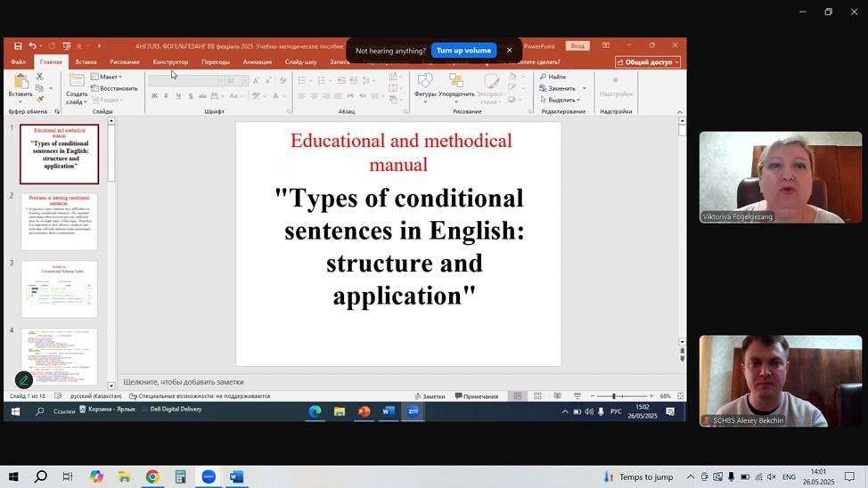This screenshot has height=488, width=868.
Task: Switch to the Анимация (Animation) tab
Action: tap(257, 62)
